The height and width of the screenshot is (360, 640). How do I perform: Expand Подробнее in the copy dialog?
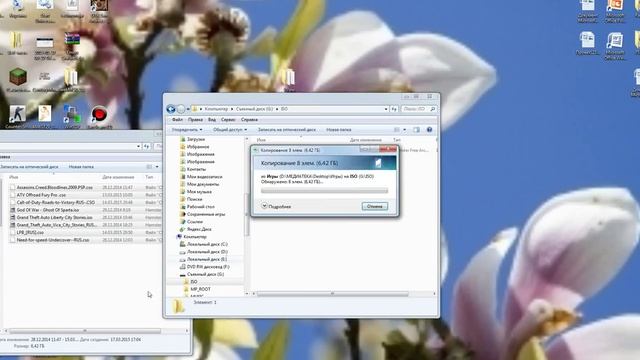[276, 207]
